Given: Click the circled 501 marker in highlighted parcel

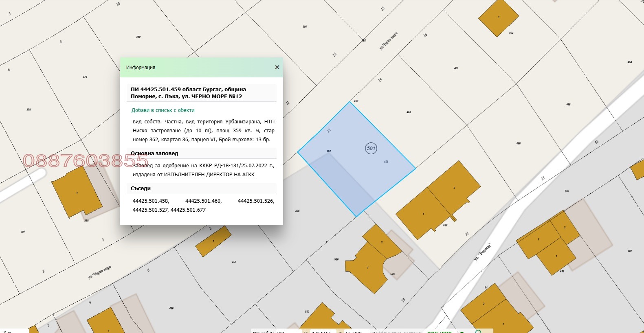Looking at the screenshot, I should coord(371,148).
